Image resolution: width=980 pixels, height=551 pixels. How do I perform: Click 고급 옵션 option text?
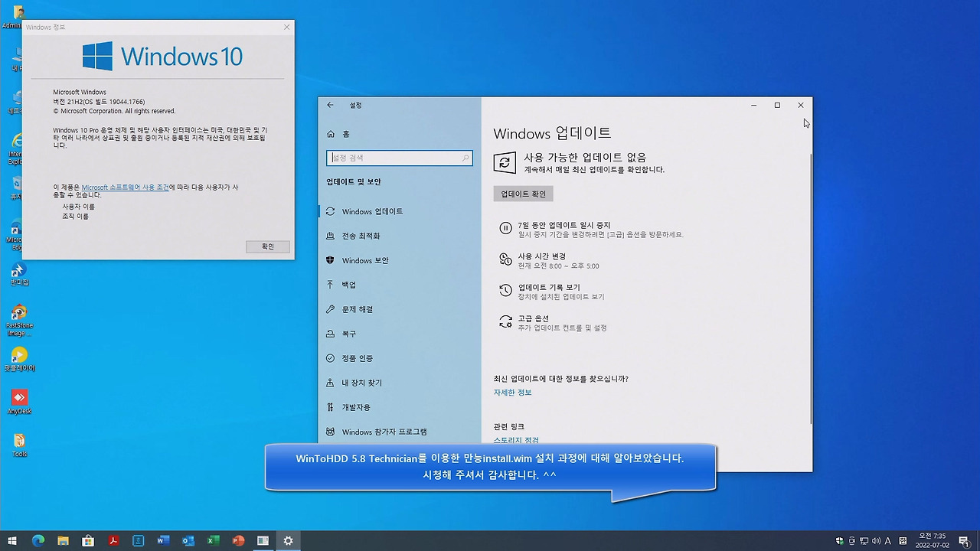pos(534,318)
